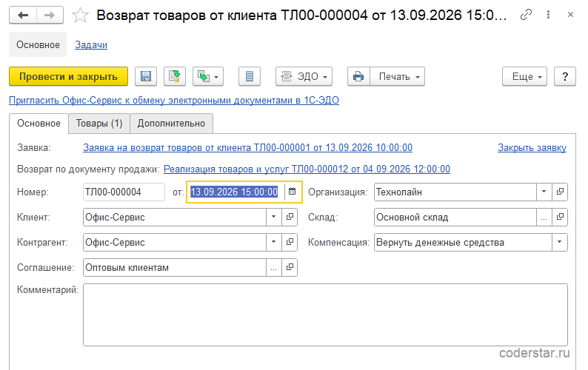Expand the Клиент dropdown arrow
This screenshot has width=588, height=370.
pyautogui.click(x=274, y=217)
